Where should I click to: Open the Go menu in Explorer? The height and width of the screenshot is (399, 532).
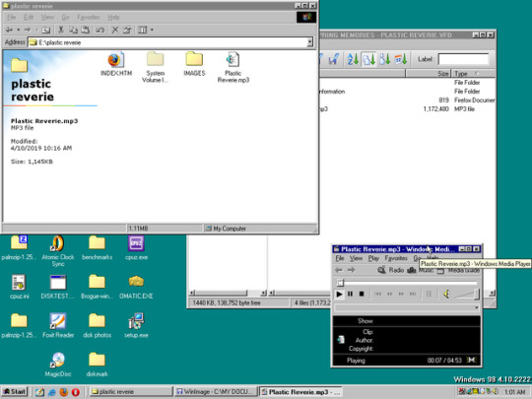click(x=65, y=17)
